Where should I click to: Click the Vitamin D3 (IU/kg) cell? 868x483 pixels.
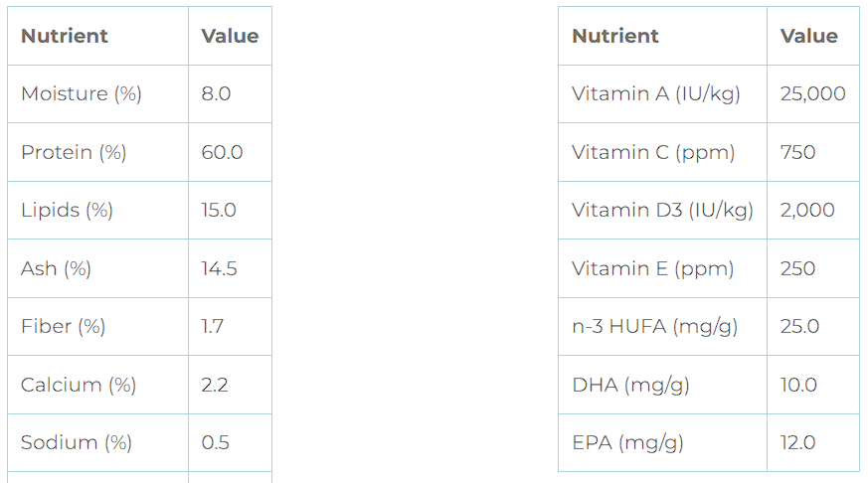pyautogui.click(x=662, y=211)
